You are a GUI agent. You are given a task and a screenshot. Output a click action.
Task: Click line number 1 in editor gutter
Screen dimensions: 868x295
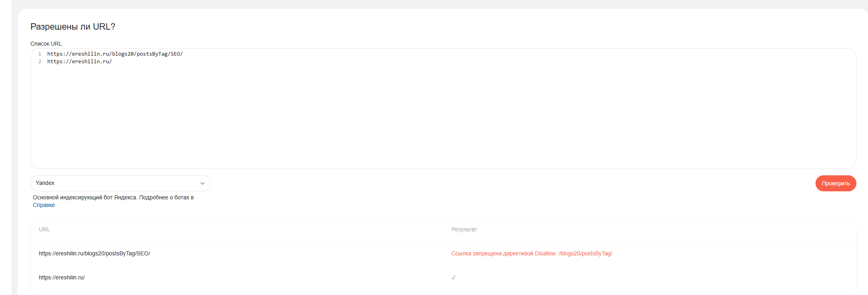[x=40, y=54]
